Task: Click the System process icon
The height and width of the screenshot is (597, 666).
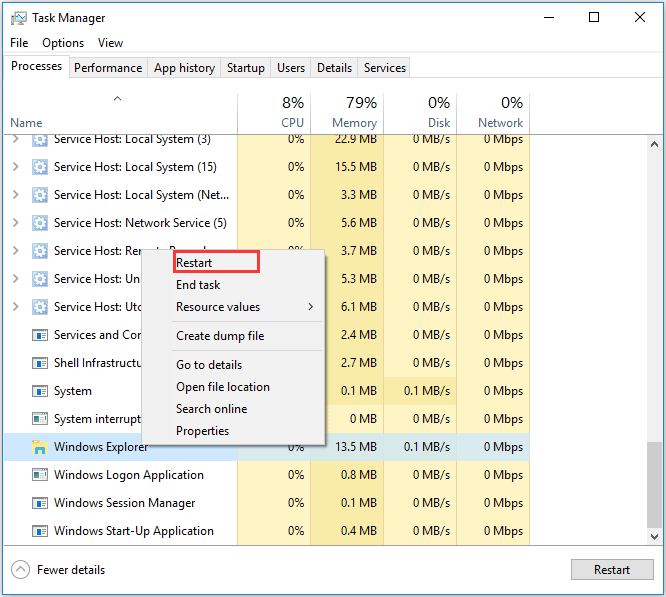Action: click(x=40, y=391)
